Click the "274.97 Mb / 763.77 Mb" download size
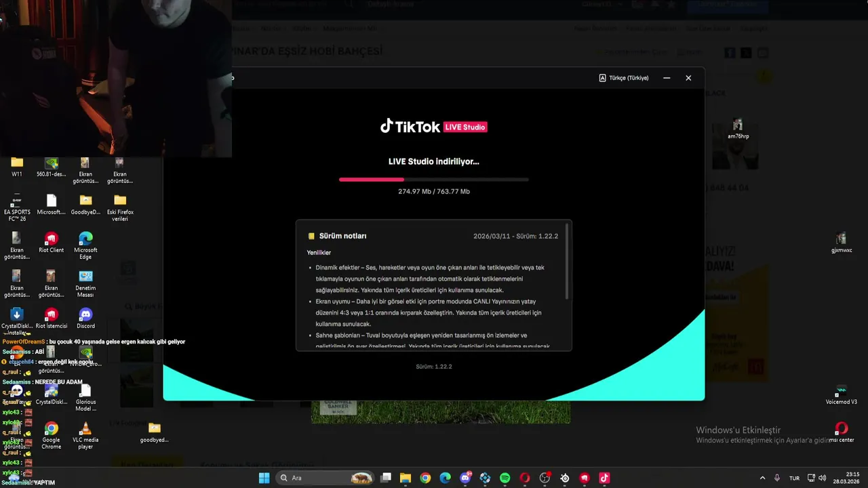The width and height of the screenshot is (868, 488). (x=434, y=192)
